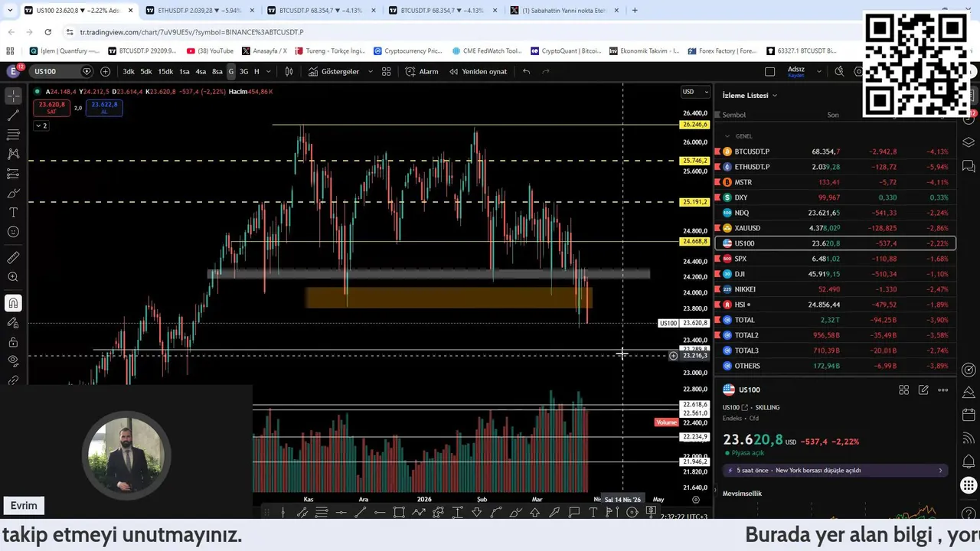Open the layout selection square icon
Screen dimensions: 980x551
click(769, 71)
